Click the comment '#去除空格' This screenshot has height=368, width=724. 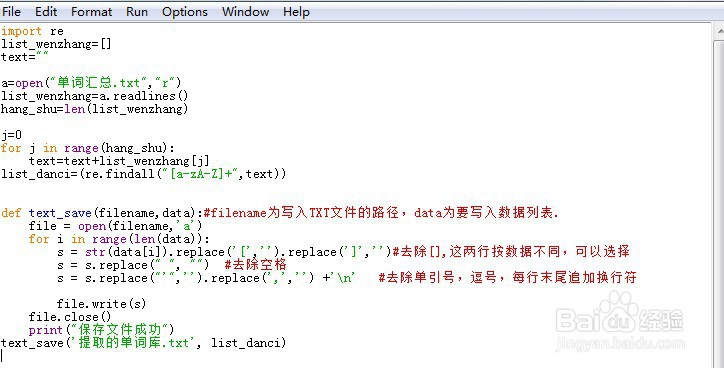click(x=255, y=265)
